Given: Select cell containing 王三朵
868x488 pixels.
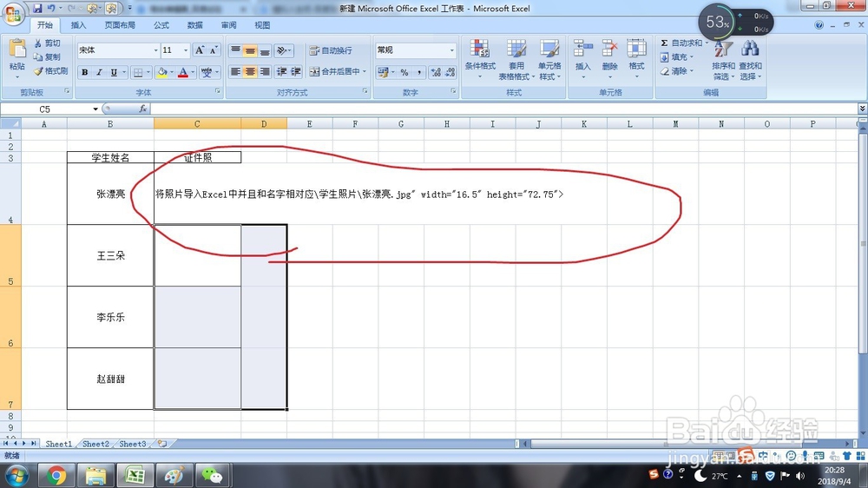Looking at the screenshot, I should pos(111,255).
